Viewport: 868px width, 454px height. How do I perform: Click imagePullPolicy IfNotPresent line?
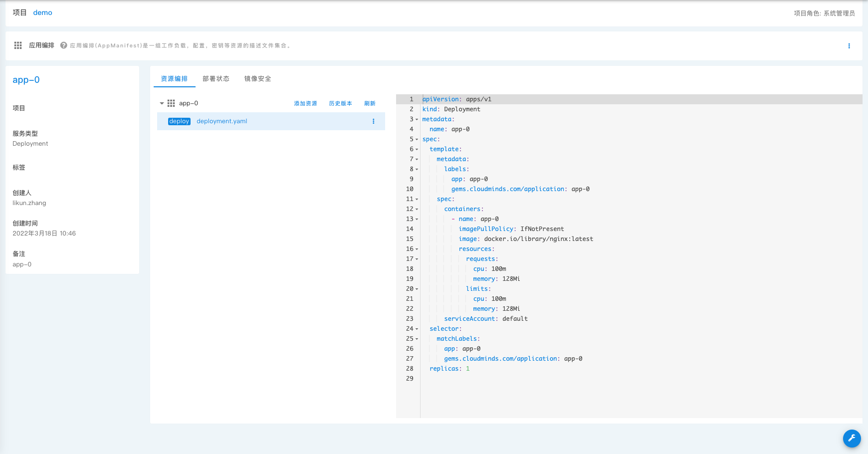511,229
